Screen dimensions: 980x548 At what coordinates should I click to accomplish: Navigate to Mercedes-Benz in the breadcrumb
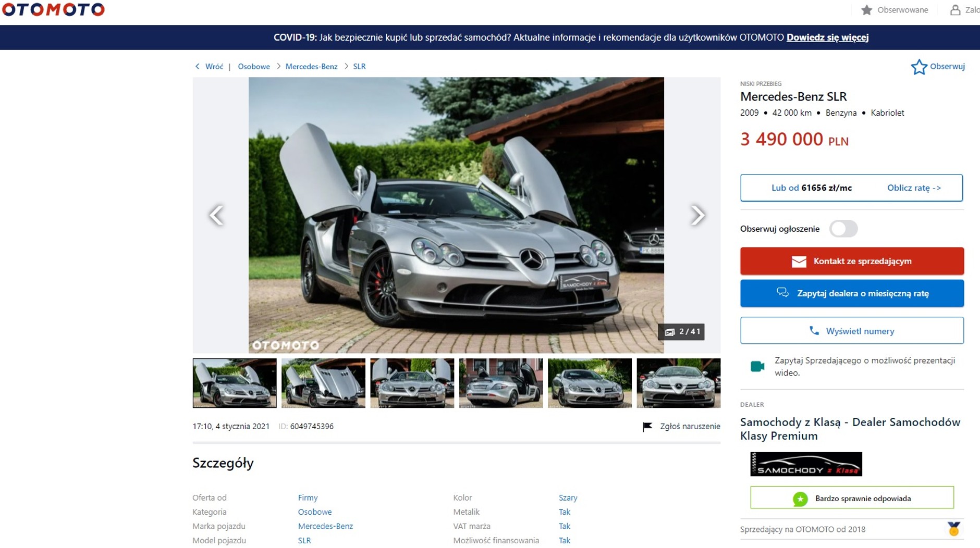coord(310,66)
